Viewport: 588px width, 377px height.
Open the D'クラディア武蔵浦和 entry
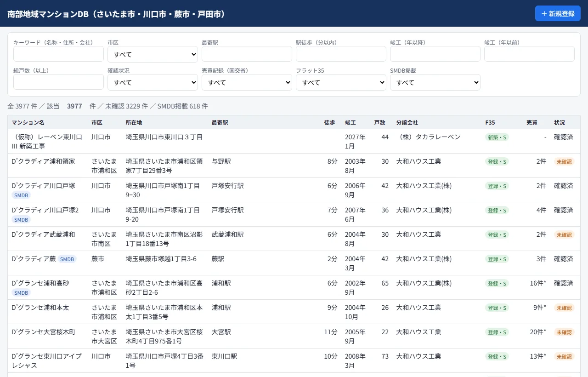coord(294,239)
